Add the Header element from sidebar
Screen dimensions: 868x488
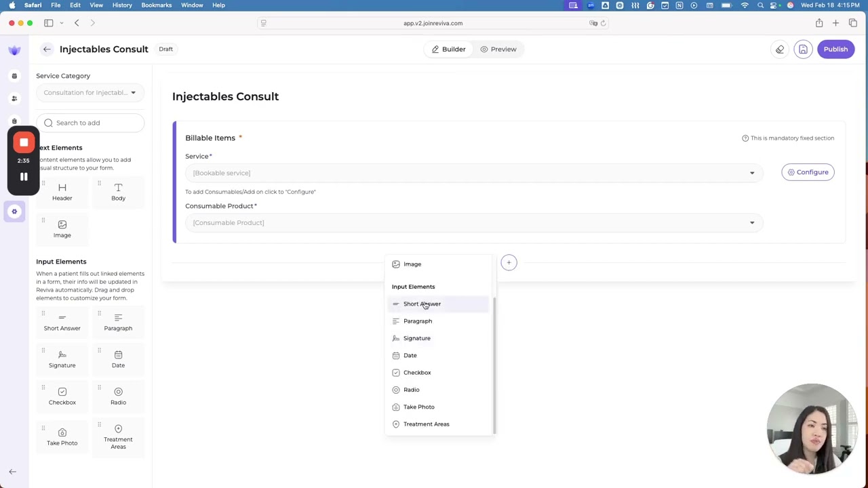(62, 192)
